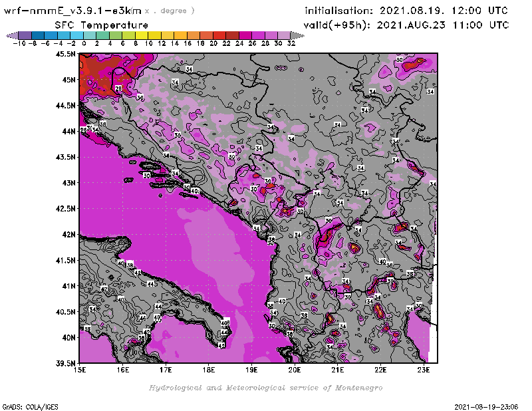Click the legend value '12'
This screenshot has height=411, width=532.
pos(162,43)
